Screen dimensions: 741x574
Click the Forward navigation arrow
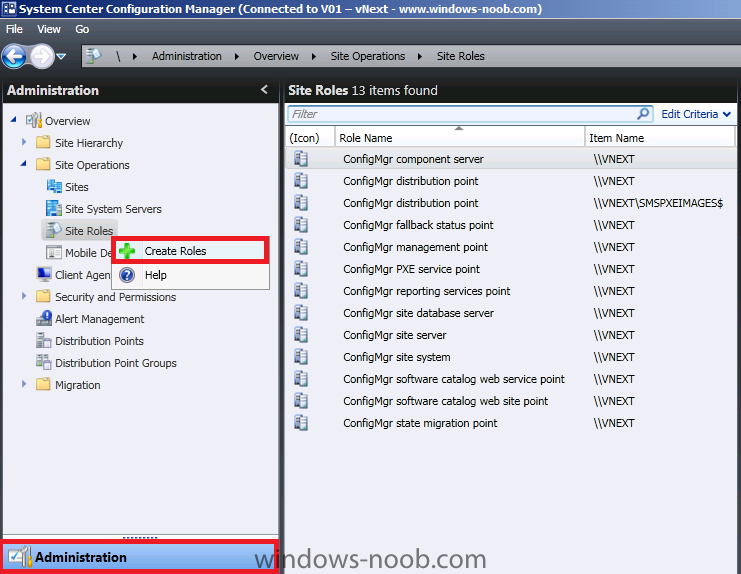(43, 57)
